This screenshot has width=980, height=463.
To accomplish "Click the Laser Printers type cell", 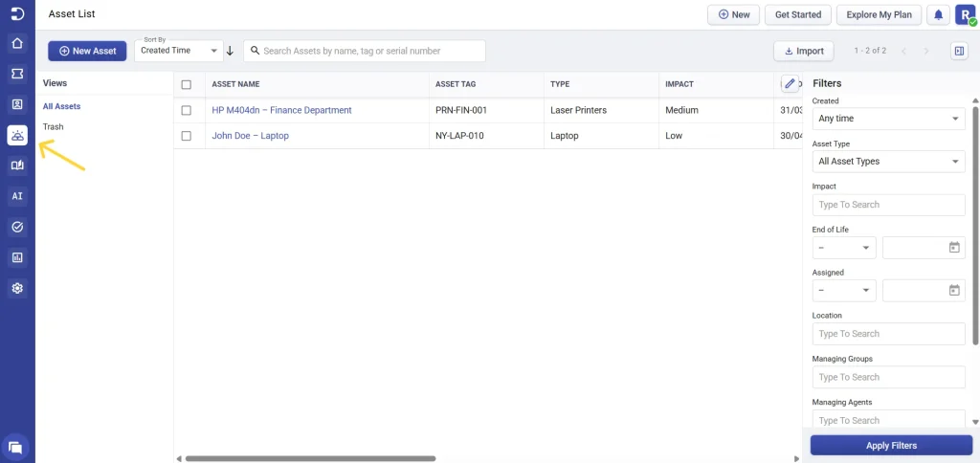I will click(x=579, y=110).
